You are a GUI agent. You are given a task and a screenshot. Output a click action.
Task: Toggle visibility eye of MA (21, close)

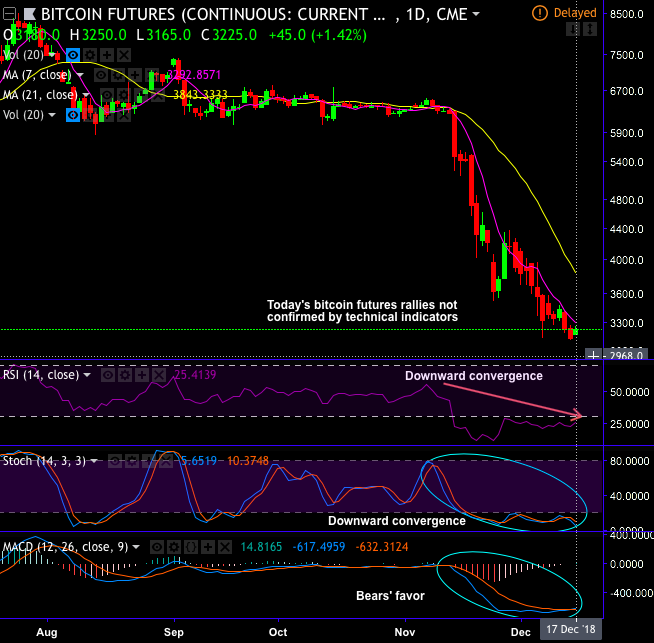coord(107,95)
